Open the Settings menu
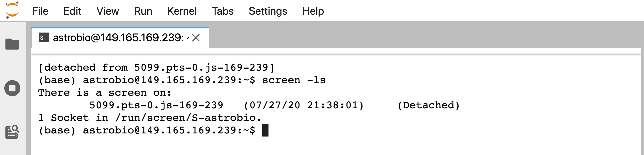Viewport: 644px width, 155px height. tap(268, 11)
